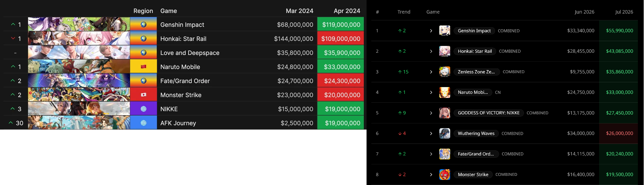
Task: Click the globe region icon for Honkai: Star Rail
Action: point(143,39)
